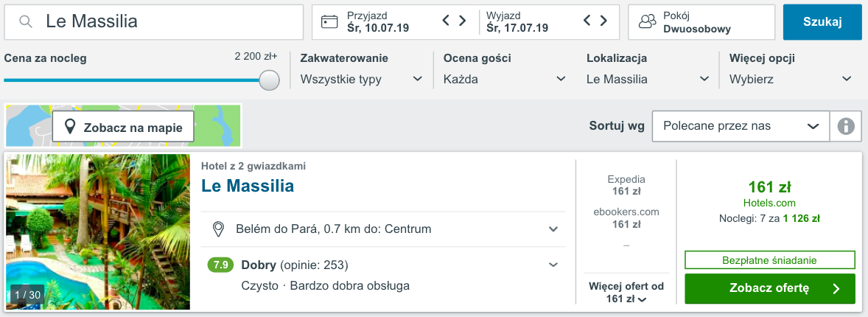Click the Zobacz ofertę button
This screenshot has height=317, width=868.
pos(769,288)
